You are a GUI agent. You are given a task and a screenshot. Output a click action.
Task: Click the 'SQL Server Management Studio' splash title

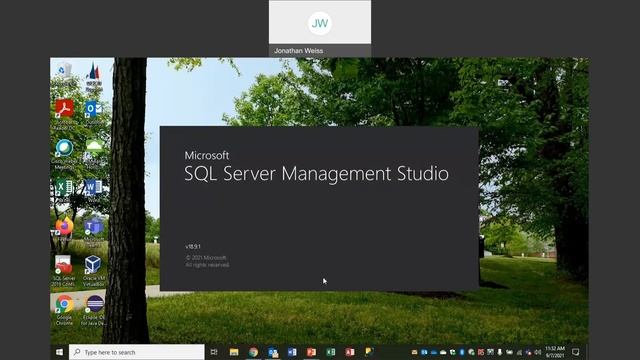click(x=316, y=173)
